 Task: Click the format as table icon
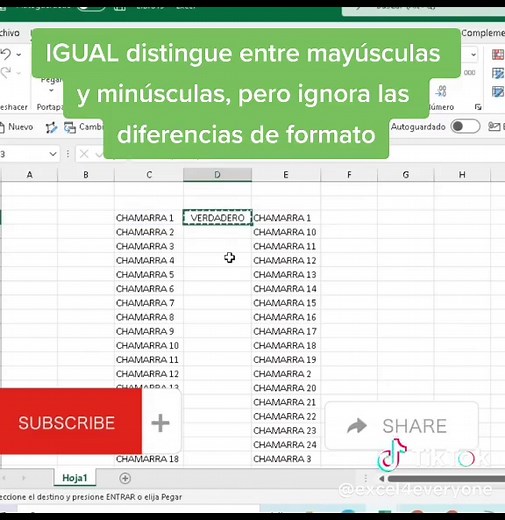point(498,73)
